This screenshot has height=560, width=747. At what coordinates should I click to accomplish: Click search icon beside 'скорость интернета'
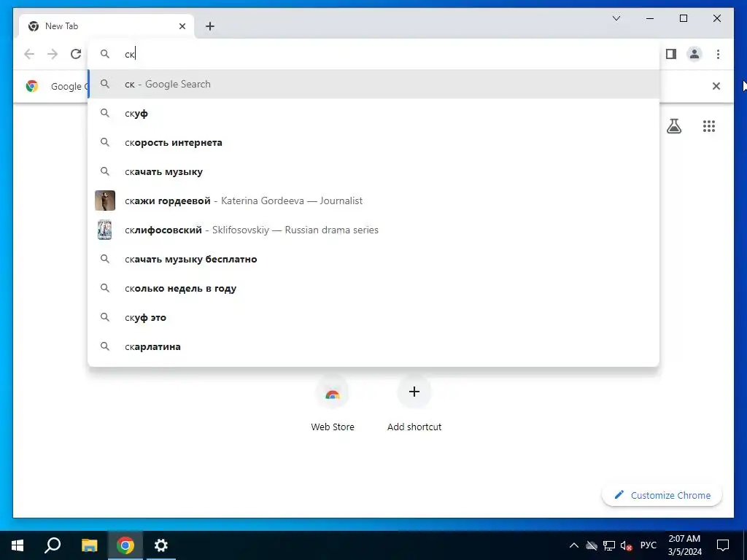pos(105,142)
